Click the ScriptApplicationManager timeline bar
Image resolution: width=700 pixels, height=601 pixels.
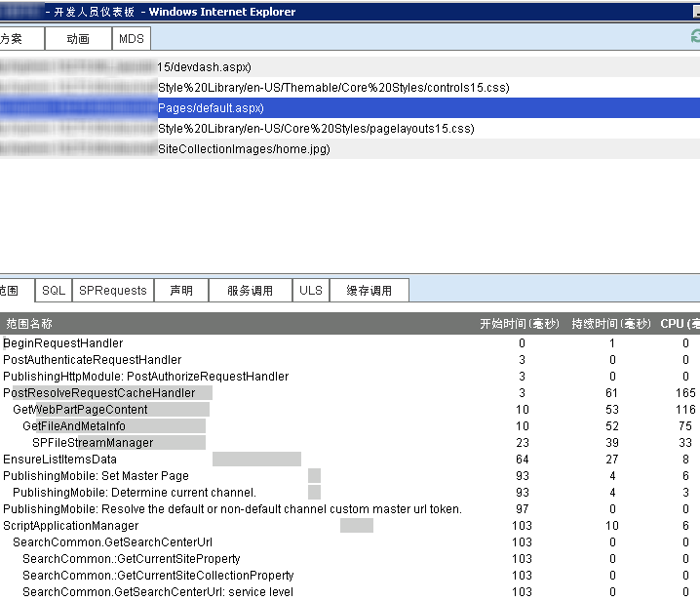pyautogui.click(x=357, y=525)
